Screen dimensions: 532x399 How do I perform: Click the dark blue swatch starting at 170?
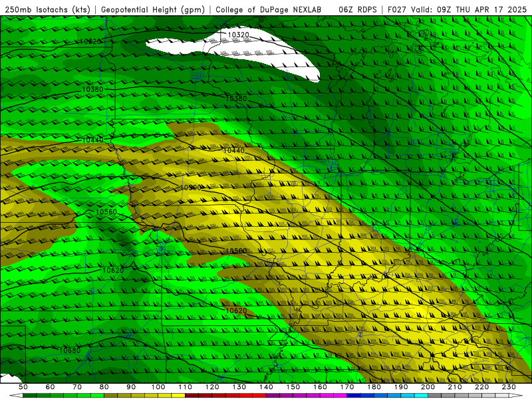(354, 396)
